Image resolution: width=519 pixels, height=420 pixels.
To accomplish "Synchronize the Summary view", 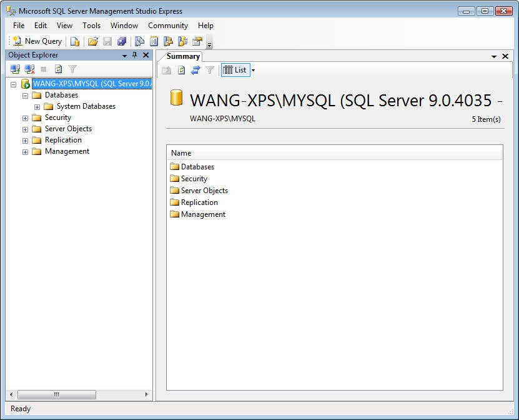I will click(x=195, y=69).
